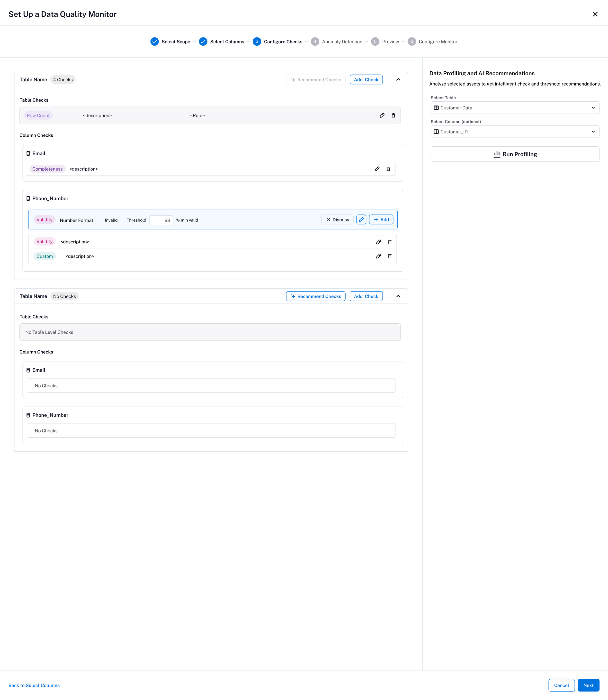This screenshot has height=700, width=608.
Task: Click Recommend Checks for the second table
Action: point(315,296)
